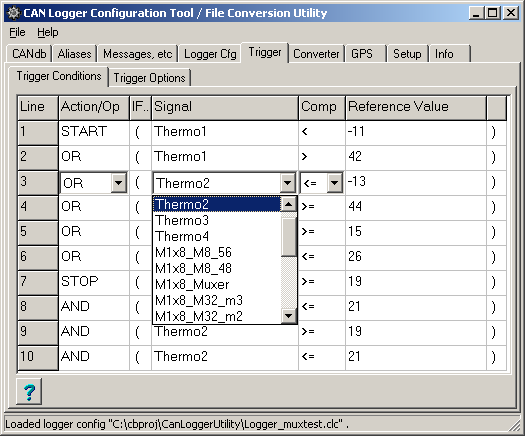Click the Action/Op column header
Viewport: 525px width, 436px height.
[x=94, y=107]
